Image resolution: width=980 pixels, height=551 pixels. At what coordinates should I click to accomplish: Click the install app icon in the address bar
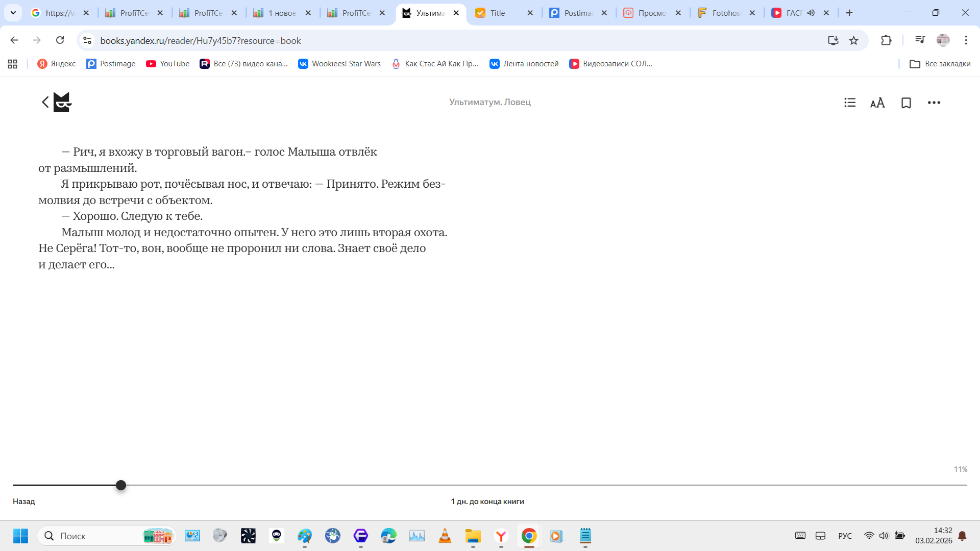click(833, 40)
